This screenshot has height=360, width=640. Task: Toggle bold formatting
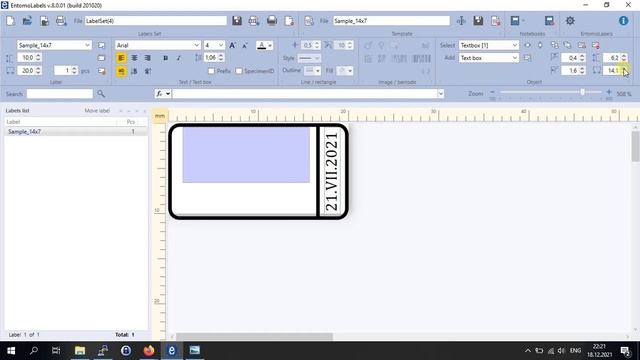165,58
